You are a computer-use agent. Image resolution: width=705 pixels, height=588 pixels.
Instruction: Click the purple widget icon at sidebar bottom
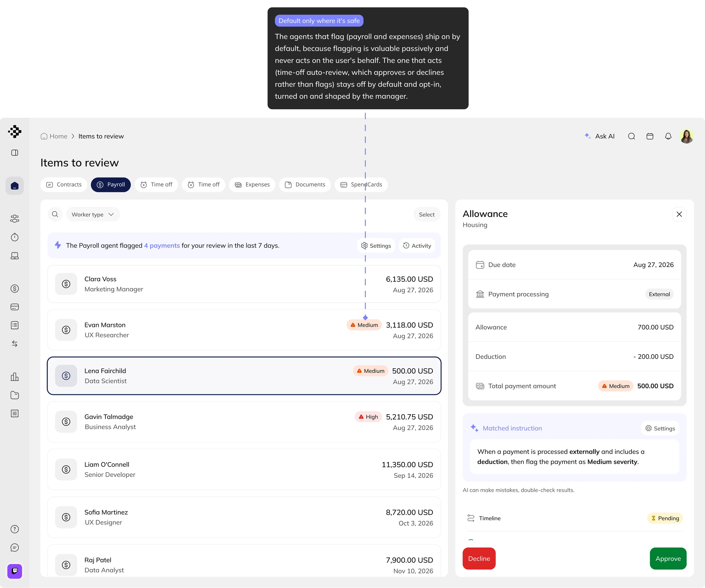[x=14, y=571]
